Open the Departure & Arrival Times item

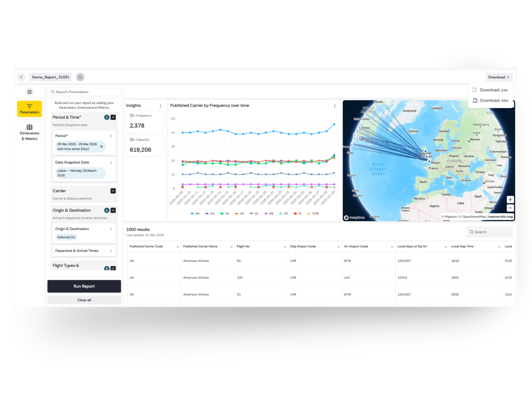84,251
